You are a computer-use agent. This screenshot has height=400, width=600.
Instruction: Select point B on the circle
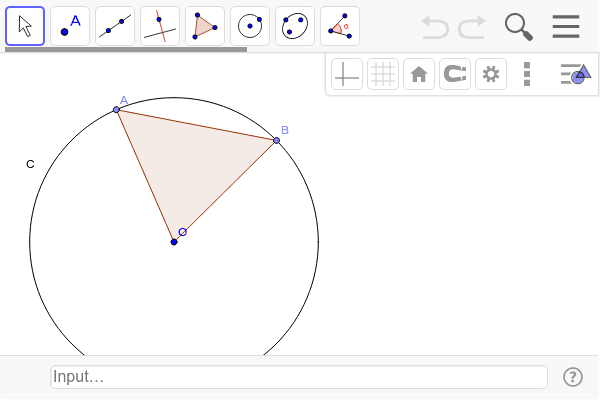tap(277, 140)
